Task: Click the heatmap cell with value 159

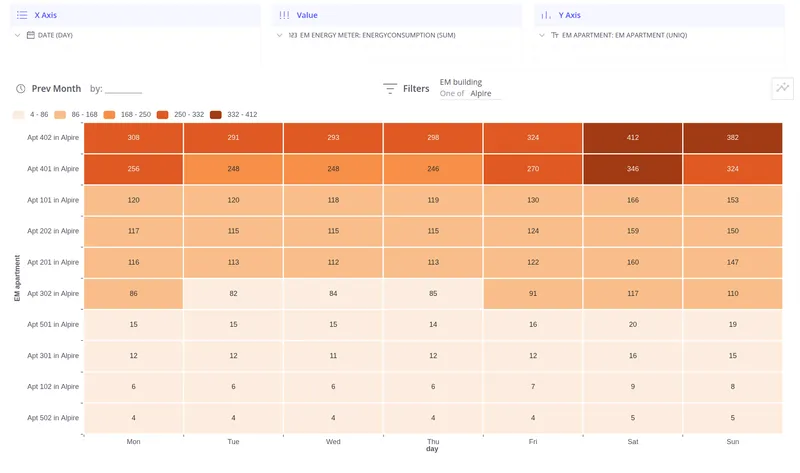Action: pos(633,231)
